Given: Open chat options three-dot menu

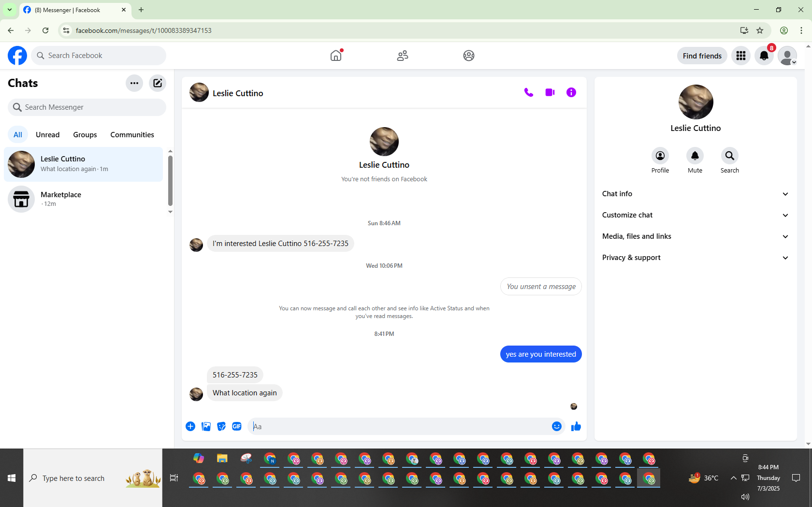Looking at the screenshot, I should point(134,83).
